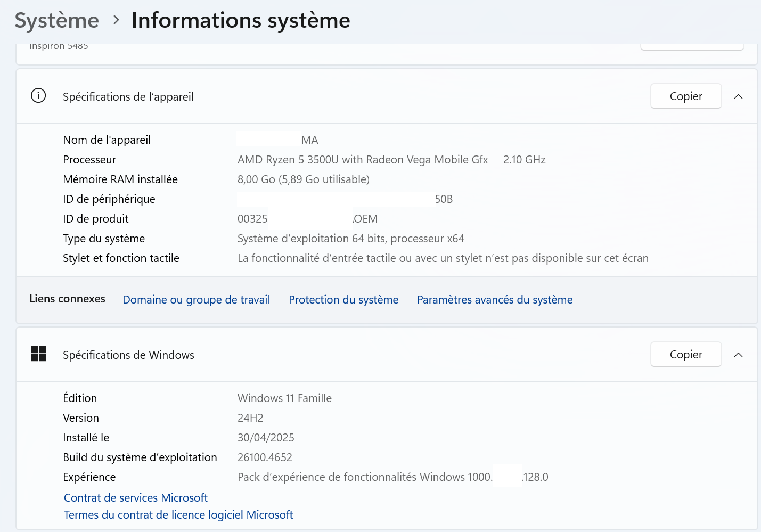Click the info icon beside Spécifications de l'appareil

click(38, 96)
